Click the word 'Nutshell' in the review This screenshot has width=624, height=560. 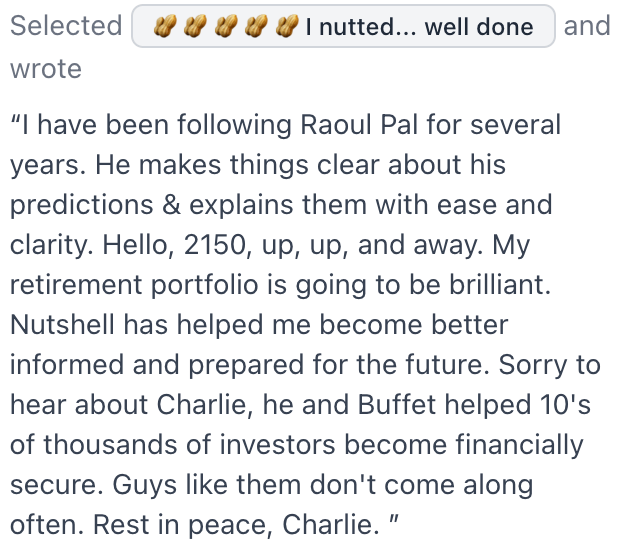pyautogui.click(x=62, y=324)
